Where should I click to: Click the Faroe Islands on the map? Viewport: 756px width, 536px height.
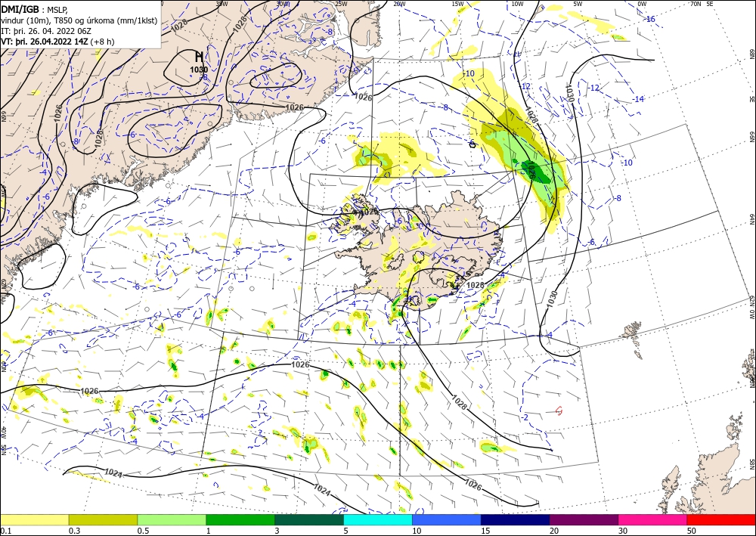(x=631, y=330)
